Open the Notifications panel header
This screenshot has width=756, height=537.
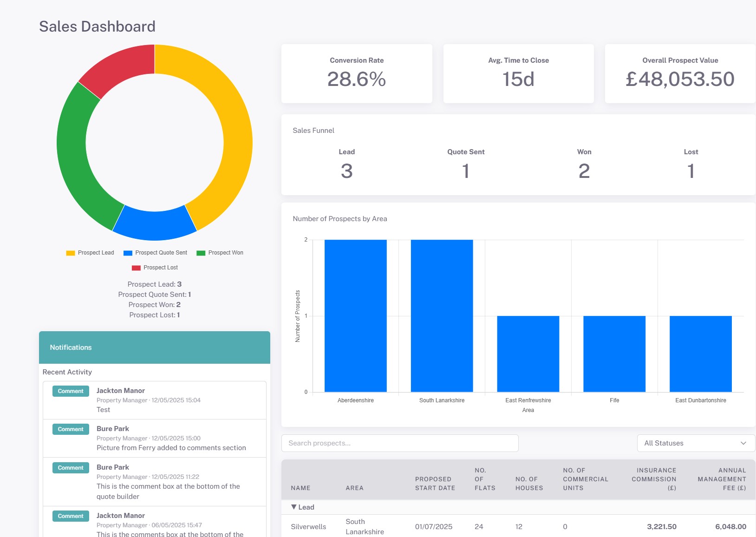[x=71, y=347]
